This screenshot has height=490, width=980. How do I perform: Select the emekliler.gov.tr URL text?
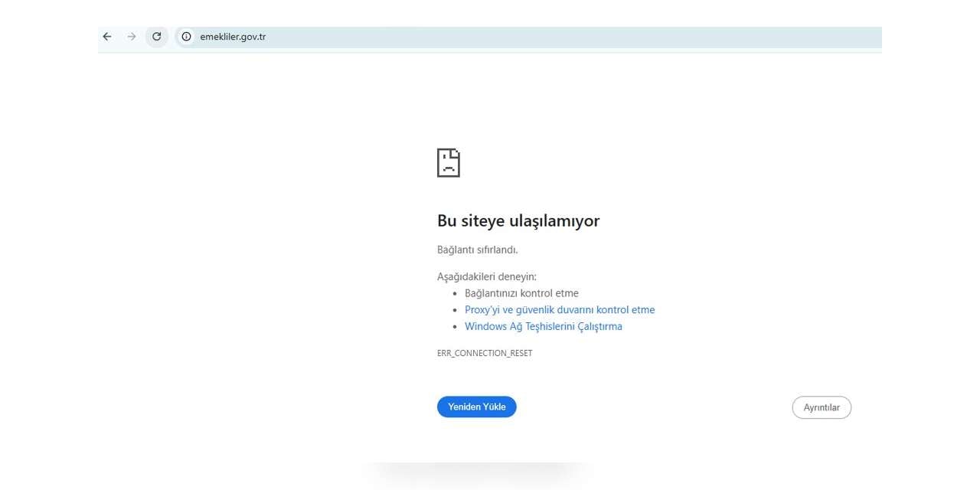(x=233, y=36)
